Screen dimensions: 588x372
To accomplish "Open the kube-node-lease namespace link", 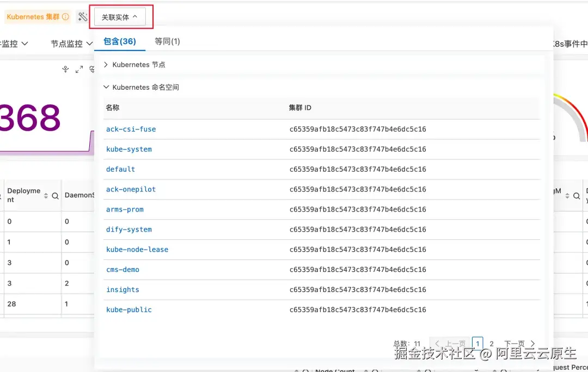I will (137, 250).
